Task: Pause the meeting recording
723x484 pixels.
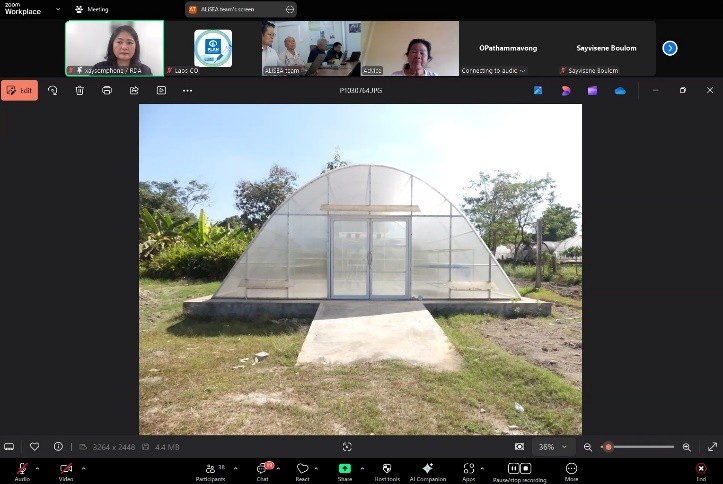Action: coord(513,469)
